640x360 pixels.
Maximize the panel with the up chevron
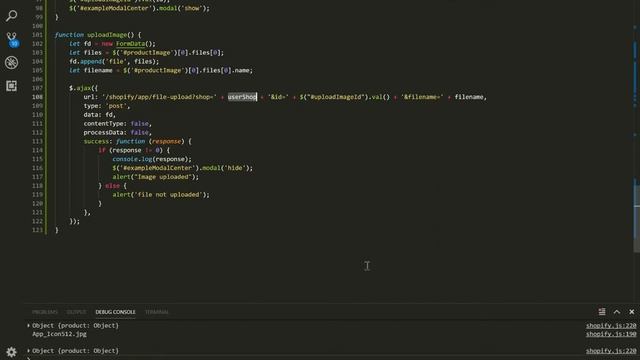[617, 312]
